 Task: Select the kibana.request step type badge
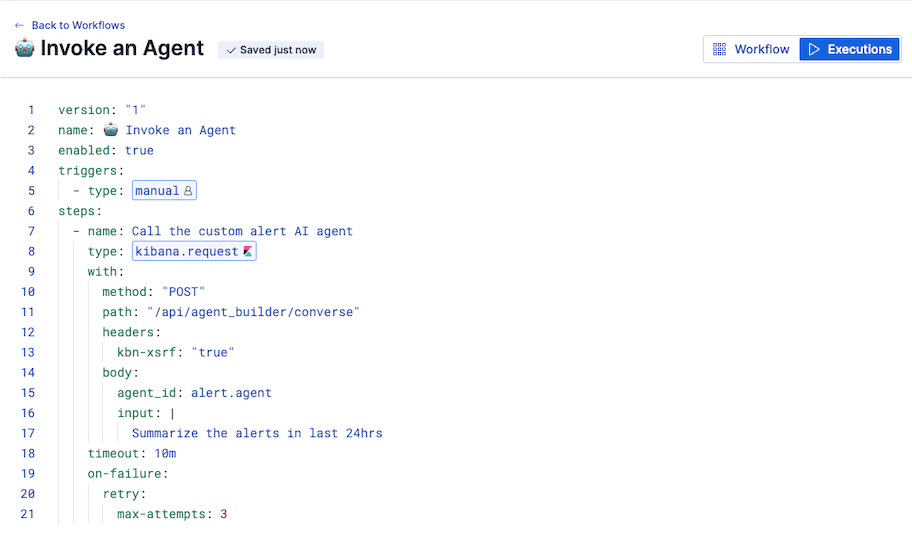click(194, 252)
